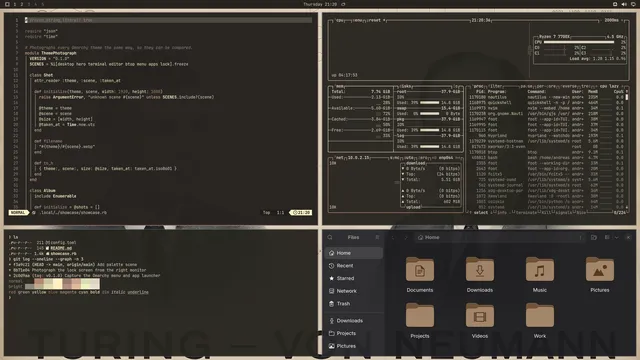
Task: Click the disks box label in btop
Action: tap(406, 87)
